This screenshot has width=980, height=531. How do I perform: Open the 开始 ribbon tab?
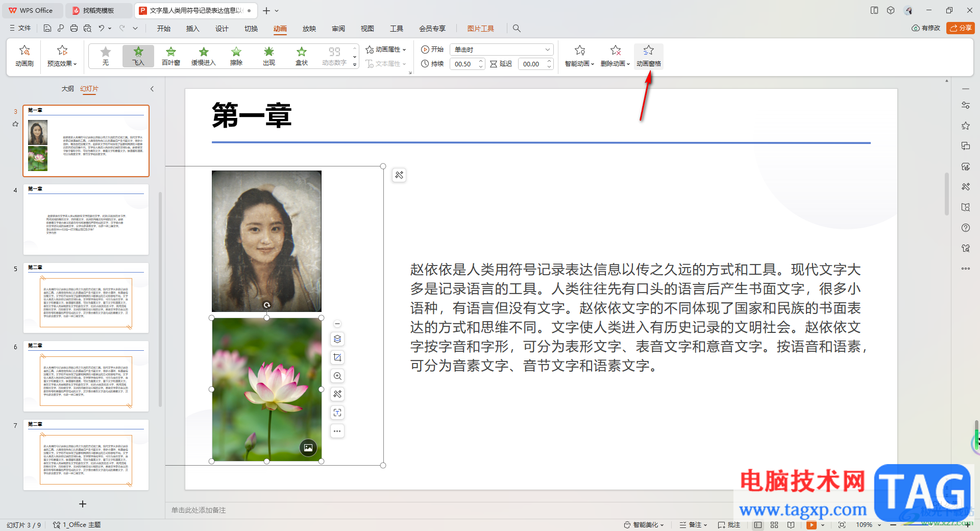click(x=164, y=29)
